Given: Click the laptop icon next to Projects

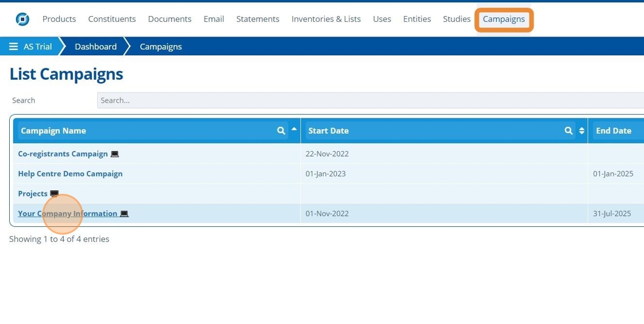Looking at the screenshot, I should coord(54,194).
